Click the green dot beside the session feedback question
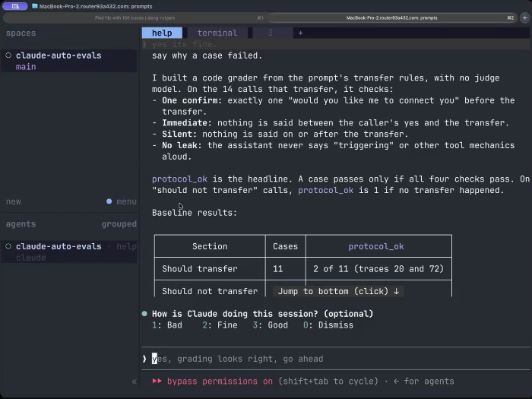The height and width of the screenshot is (399, 532). click(x=144, y=313)
